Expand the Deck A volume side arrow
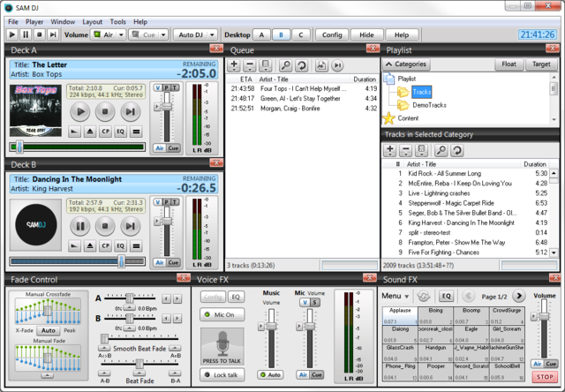The image size is (565, 392). [156, 107]
